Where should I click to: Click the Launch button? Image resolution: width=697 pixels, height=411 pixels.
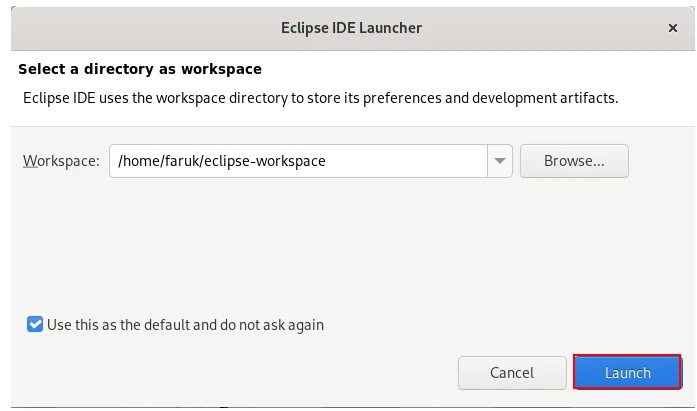pyautogui.click(x=627, y=373)
